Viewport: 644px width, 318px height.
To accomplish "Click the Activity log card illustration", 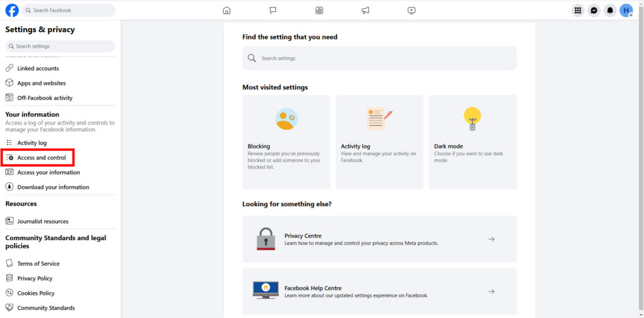I will [379, 119].
